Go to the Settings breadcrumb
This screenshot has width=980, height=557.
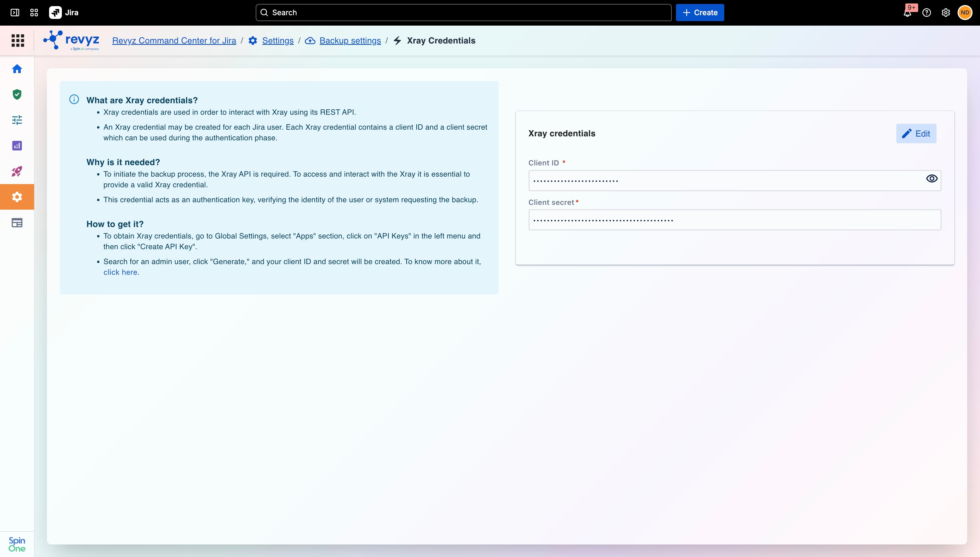[x=278, y=41]
